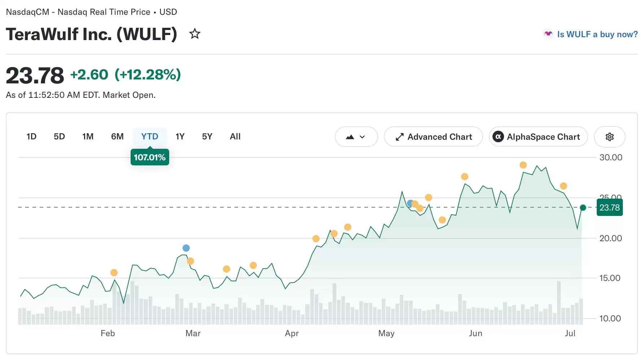The height and width of the screenshot is (360, 644).
Task: Show the All time range
Action: click(235, 136)
